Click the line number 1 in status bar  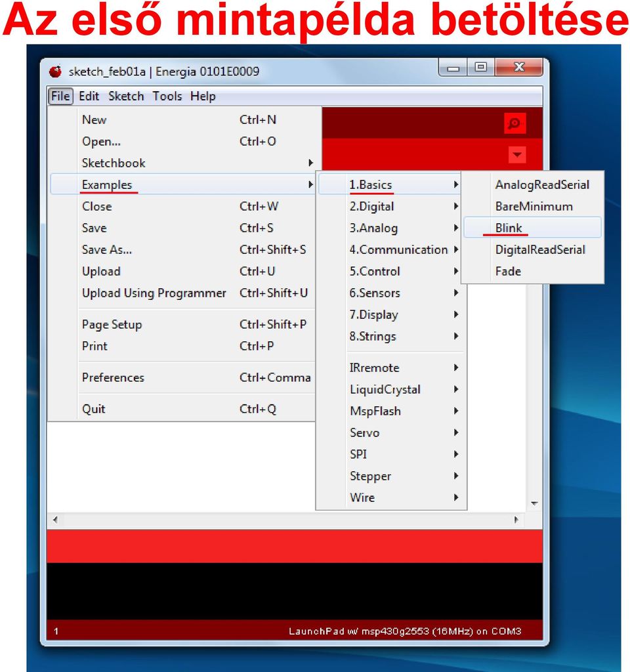(x=56, y=631)
